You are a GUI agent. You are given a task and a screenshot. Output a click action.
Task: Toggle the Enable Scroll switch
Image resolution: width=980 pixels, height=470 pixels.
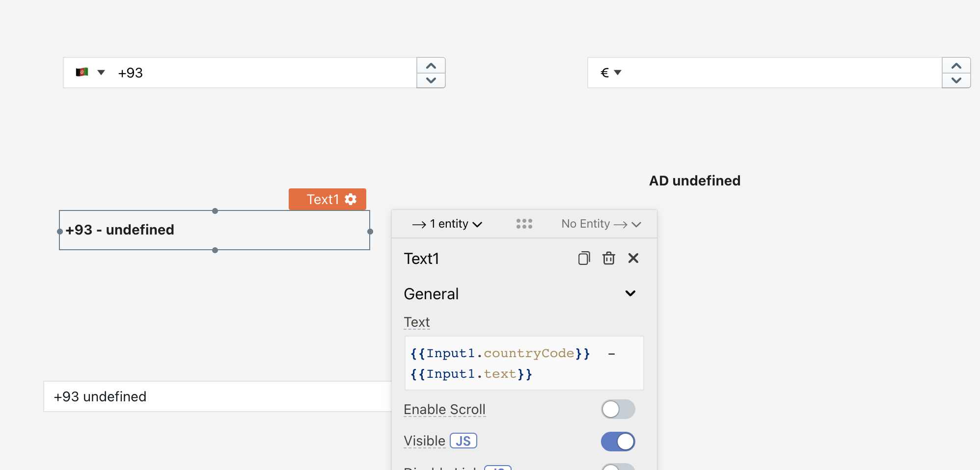618,409
